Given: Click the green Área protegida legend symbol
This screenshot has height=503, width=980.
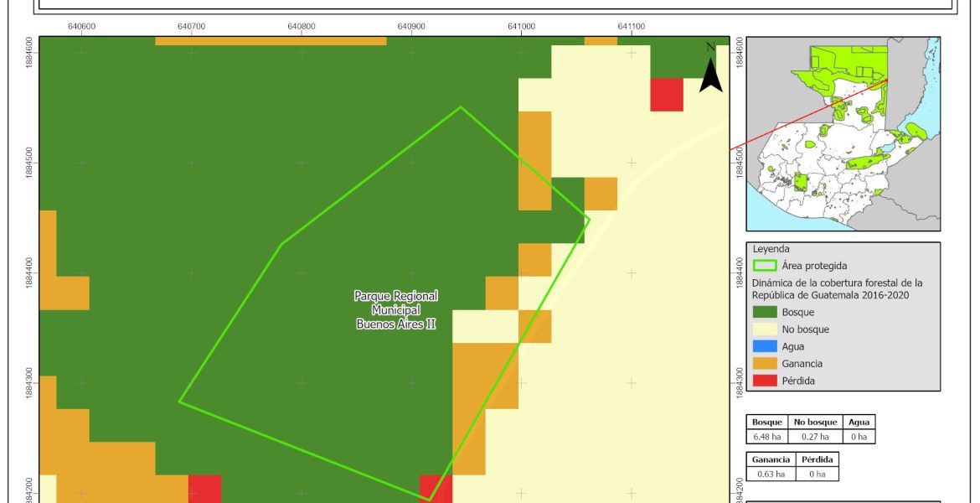Looking at the screenshot, I should click(x=764, y=266).
